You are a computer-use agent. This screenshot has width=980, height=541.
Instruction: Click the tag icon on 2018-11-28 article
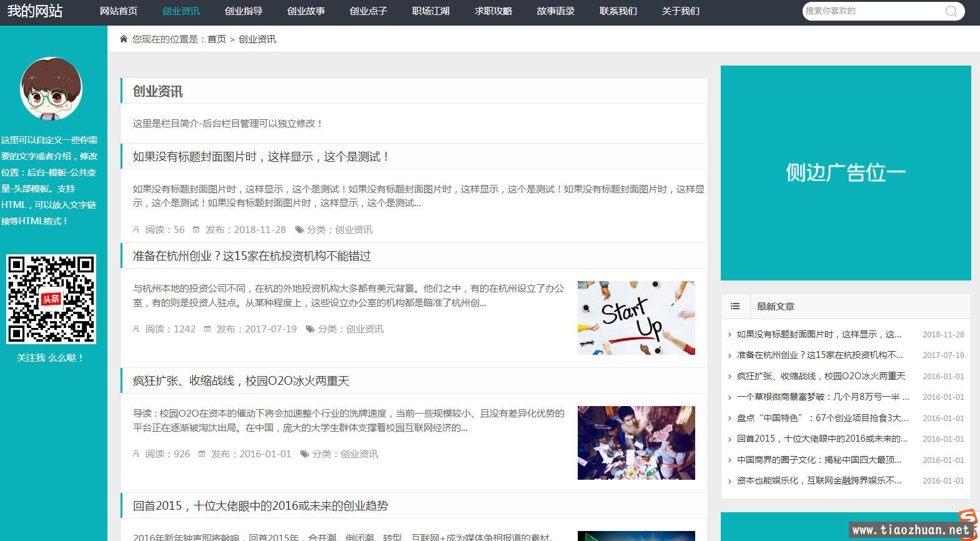click(x=299, y=230)
